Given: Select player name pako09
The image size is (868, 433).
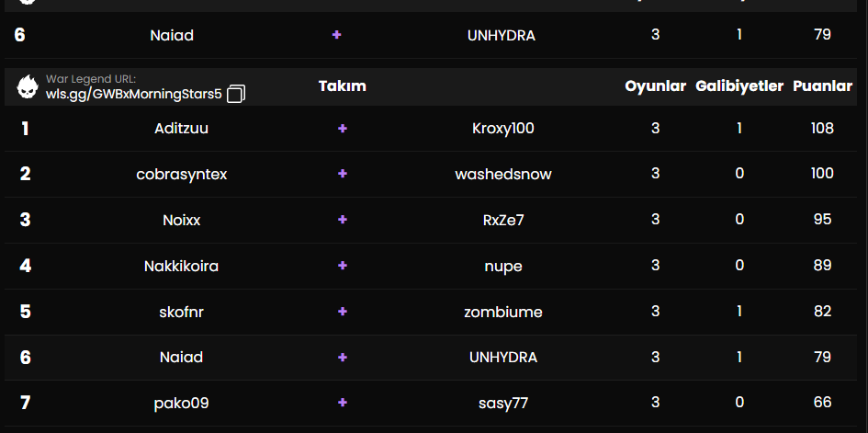Looking at the screenshot, I should (182, 403).
